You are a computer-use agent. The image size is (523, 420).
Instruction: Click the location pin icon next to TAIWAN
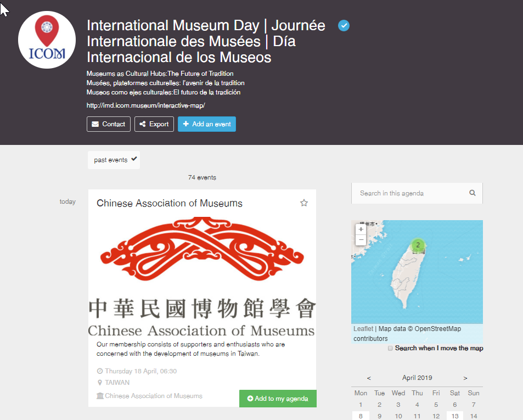[99, 383]
